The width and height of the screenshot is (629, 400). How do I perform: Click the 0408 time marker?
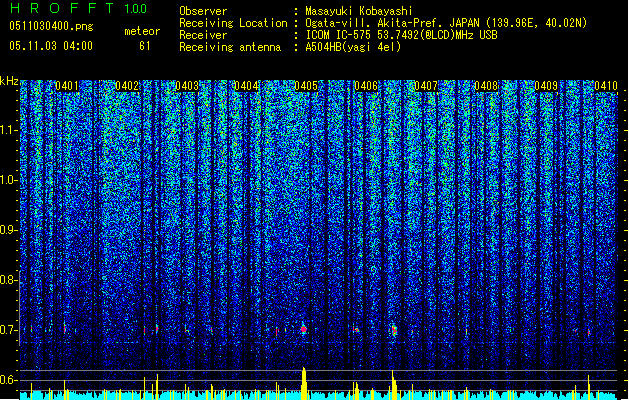(x=486, y=86)
